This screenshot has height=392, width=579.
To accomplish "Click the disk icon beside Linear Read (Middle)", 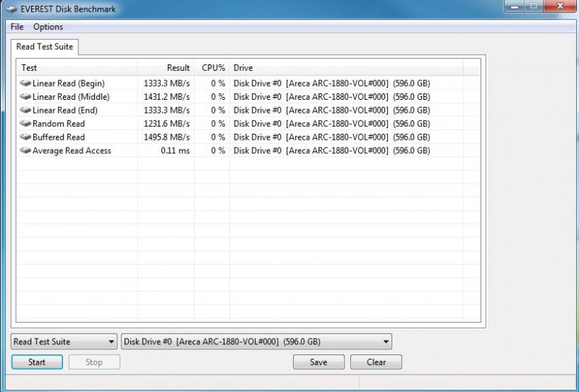I will coord(25,97).
